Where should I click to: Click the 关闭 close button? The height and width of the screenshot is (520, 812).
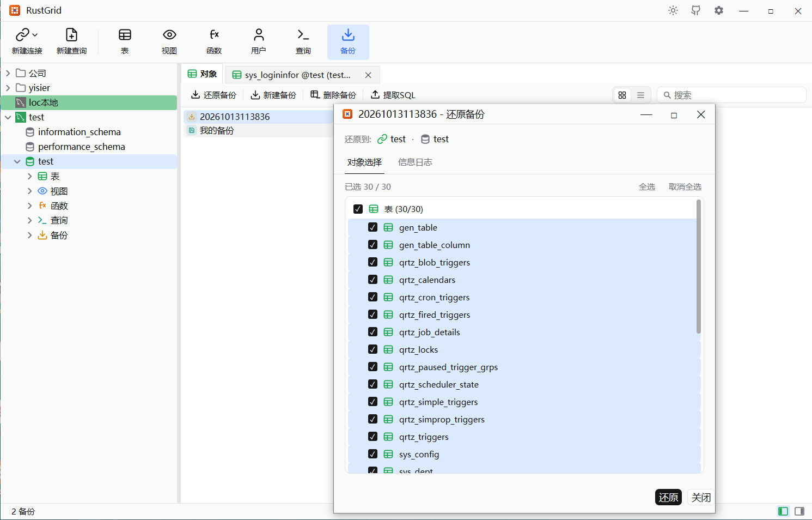[x=701, y=497]
